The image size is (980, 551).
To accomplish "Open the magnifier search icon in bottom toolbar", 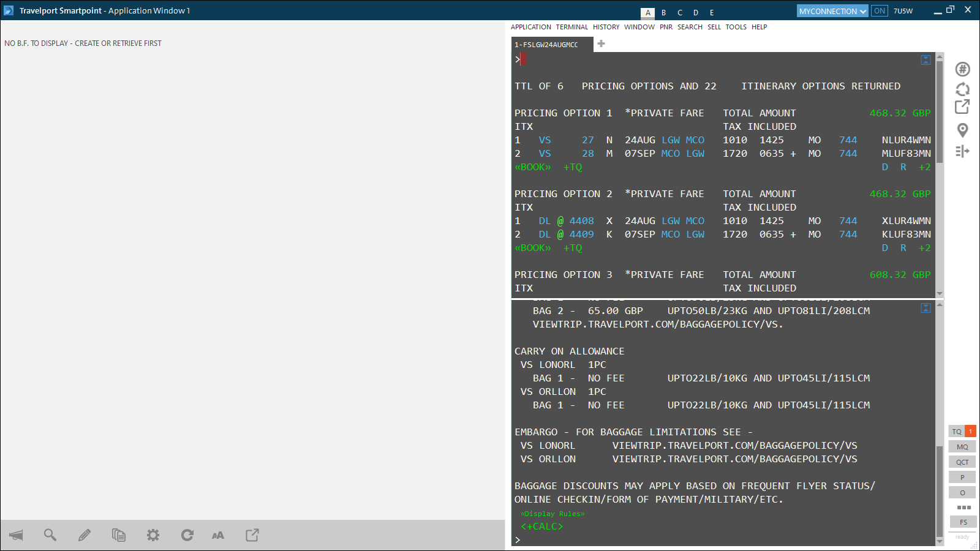I will pos(50,535).
